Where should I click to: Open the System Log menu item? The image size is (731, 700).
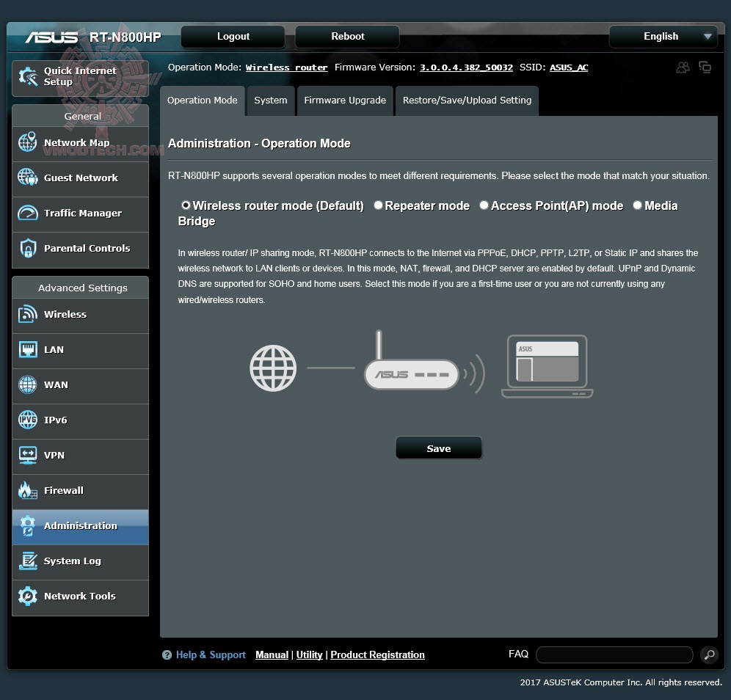pos(80,563)
